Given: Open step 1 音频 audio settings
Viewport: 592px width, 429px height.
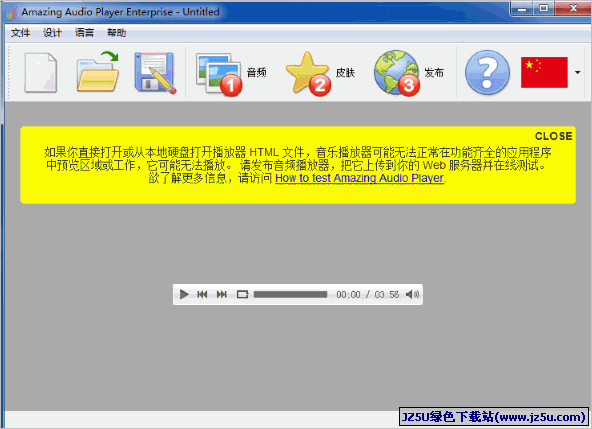Looking at the screenshot, I should coord(231,73).
